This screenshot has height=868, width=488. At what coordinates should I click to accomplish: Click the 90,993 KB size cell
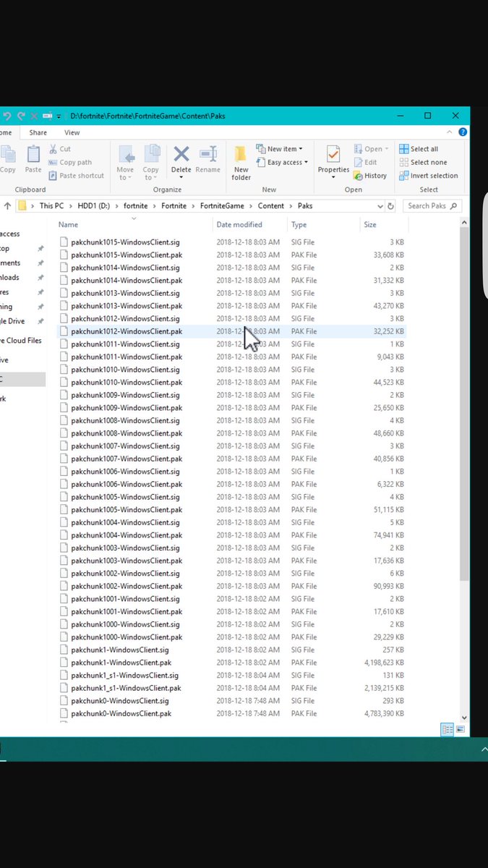[x=389, y=586]
